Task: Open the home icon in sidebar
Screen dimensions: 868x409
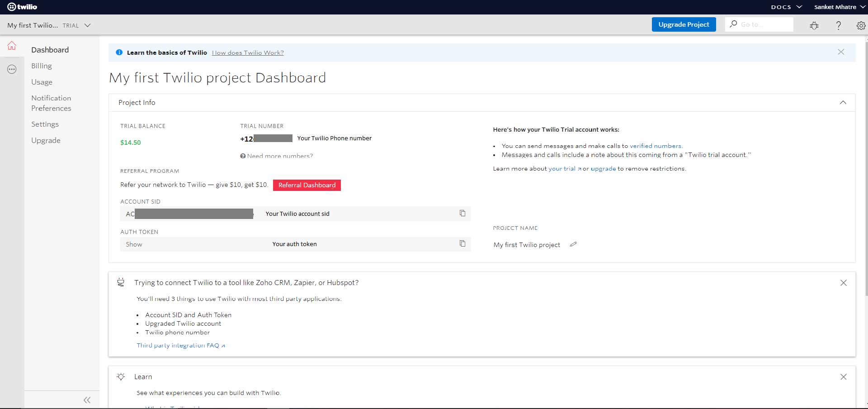Action: tap(12, 46)
